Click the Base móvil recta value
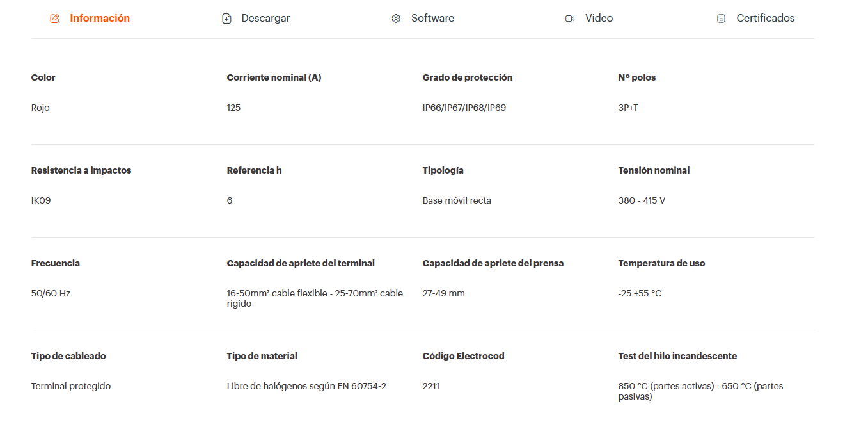Image resolution: width=868 pixels, height=422 pixels. coord(457,200)
